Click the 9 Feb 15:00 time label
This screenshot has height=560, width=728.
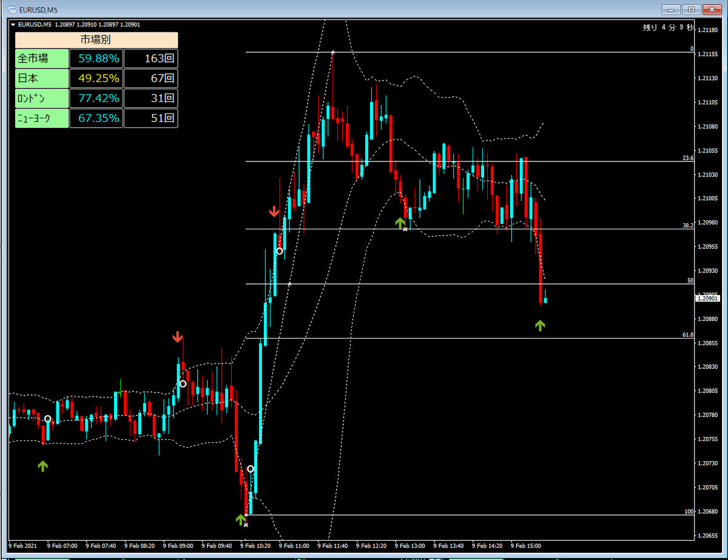527,545
